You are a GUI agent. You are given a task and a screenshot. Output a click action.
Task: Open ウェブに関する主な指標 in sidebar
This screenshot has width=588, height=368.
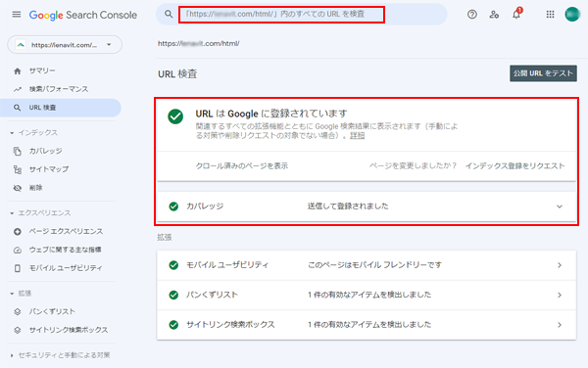tap(66, 250)
